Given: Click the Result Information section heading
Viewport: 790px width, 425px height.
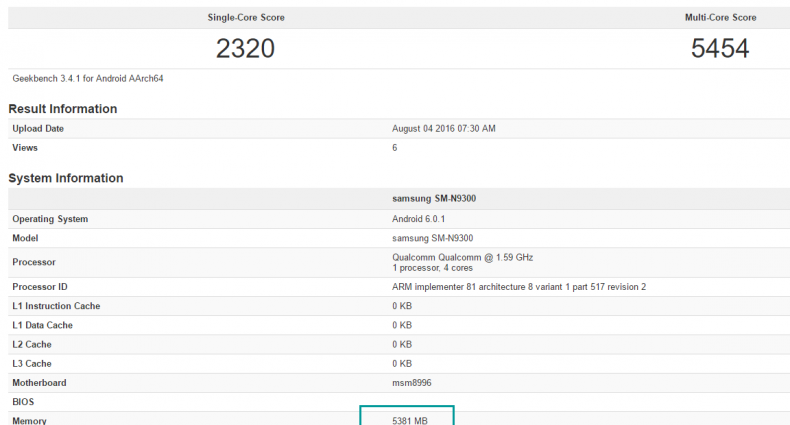Looking at the screenshot, I should click(62, 108).
